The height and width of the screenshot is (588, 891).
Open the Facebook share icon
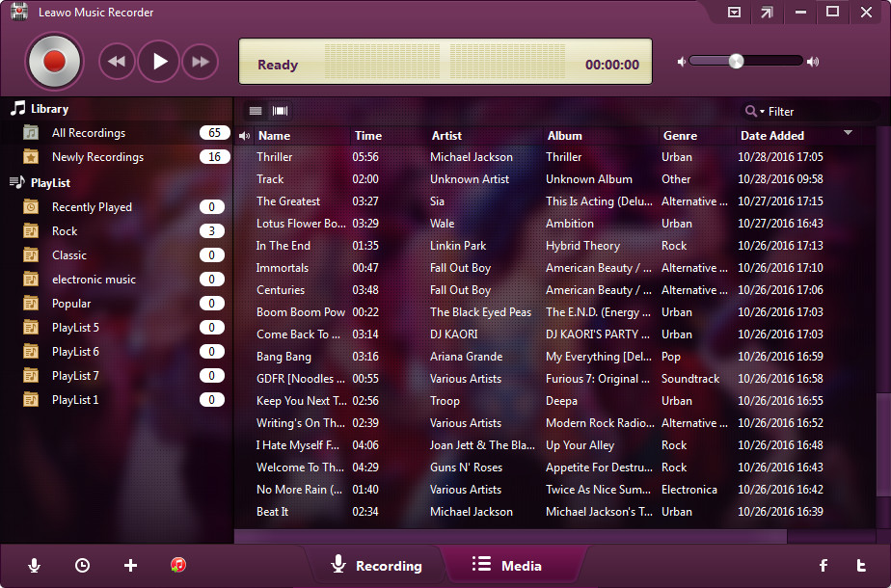click(x=823, y=566)
